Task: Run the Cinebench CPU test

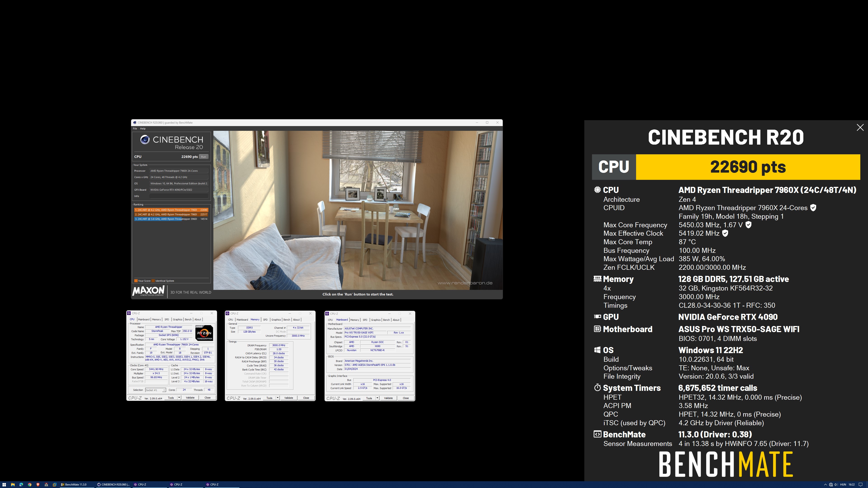Action: tap(203, 157)
